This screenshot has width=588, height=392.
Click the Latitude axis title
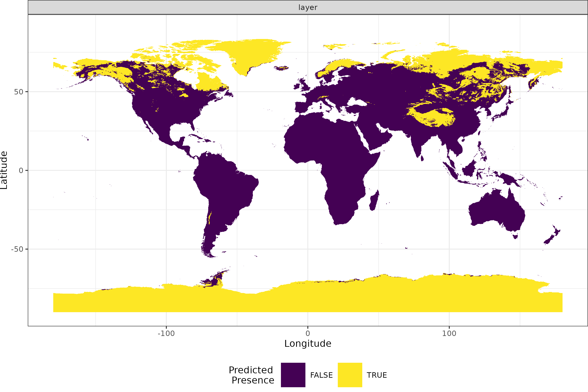(x=4, y=170)
